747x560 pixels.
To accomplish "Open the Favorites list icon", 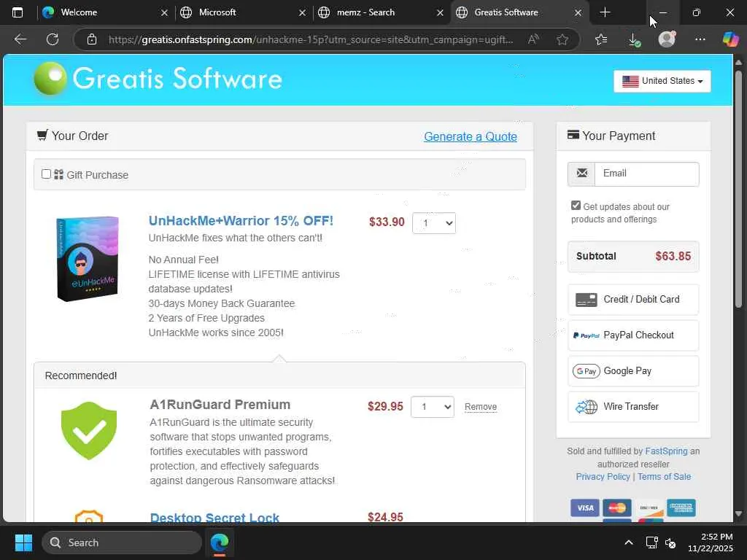I will pos(601,39).
